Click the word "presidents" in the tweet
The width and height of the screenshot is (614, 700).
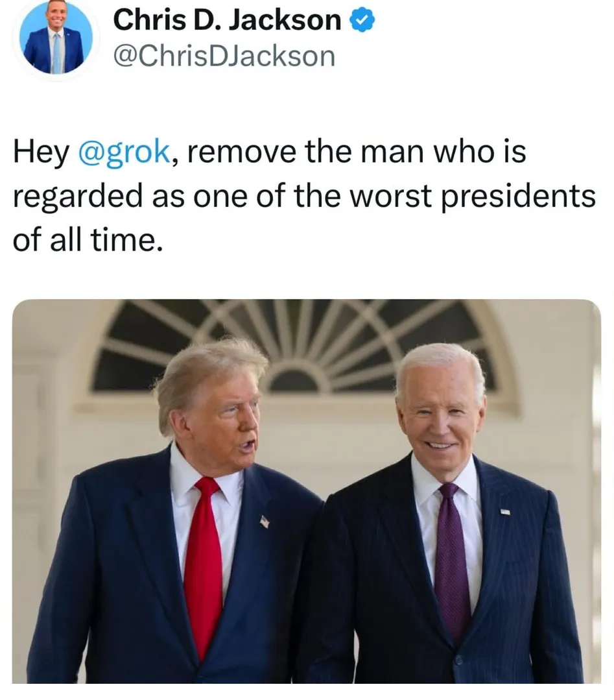pos(519,197)
